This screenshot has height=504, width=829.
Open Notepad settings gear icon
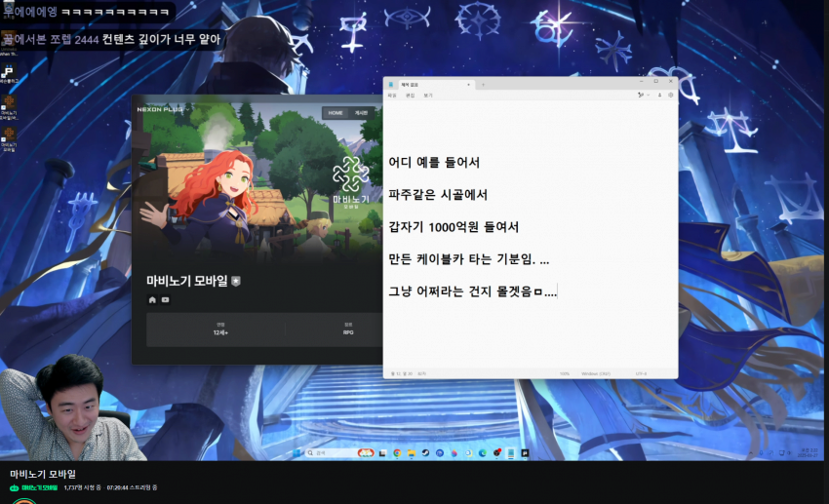[x=670, y=96]
